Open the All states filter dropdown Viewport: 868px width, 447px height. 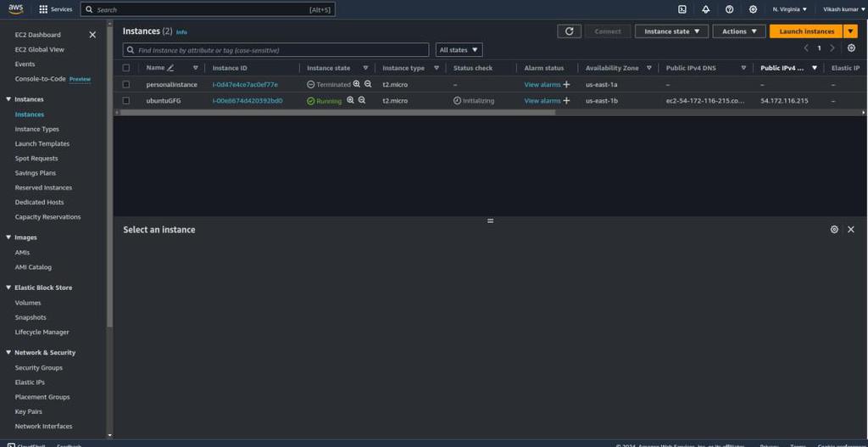click(x=459, y=50)
